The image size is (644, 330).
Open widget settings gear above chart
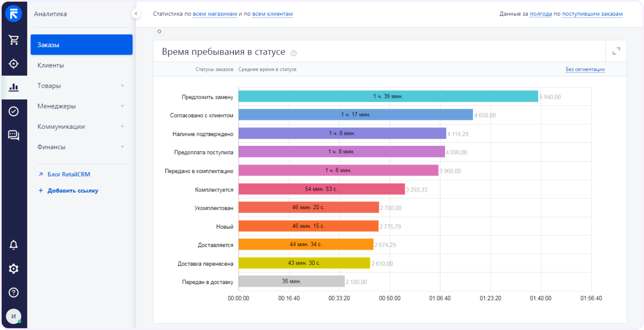tap(159, 31)
